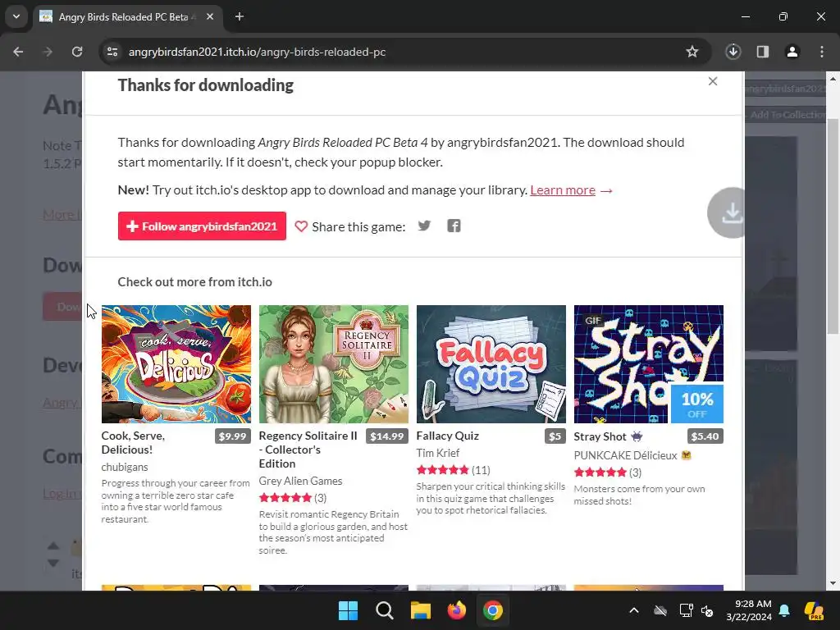
Task: Close the Thanks for downloading dialog
Action: click(x=713, y=81)
